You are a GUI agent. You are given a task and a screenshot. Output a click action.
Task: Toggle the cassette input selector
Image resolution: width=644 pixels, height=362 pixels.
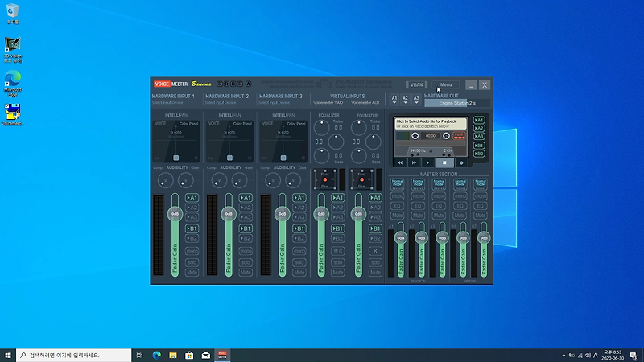[x=459, y=135]
